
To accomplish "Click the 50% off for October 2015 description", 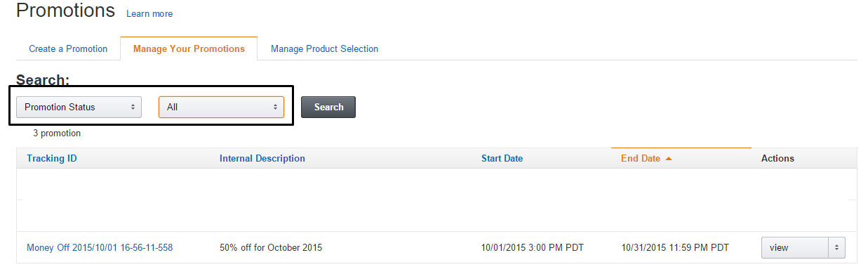I will pos(271,247).
